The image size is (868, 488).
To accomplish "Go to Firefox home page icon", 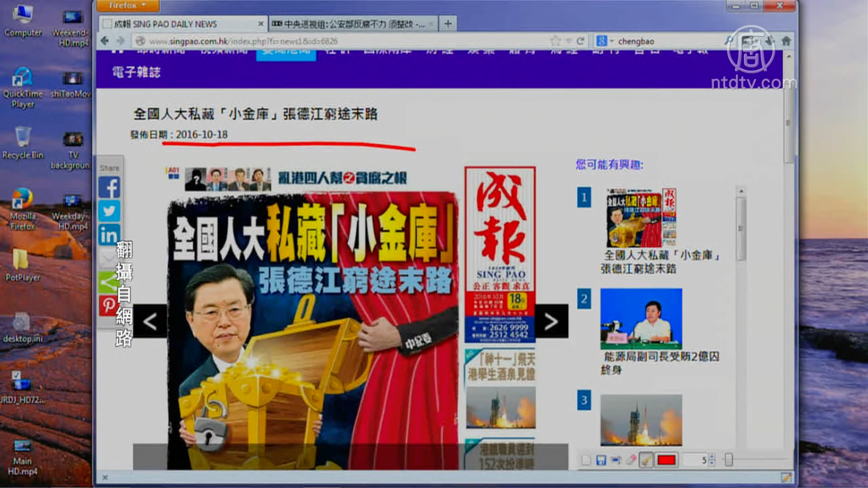I will pyautogui.click(x=786, y=41).
